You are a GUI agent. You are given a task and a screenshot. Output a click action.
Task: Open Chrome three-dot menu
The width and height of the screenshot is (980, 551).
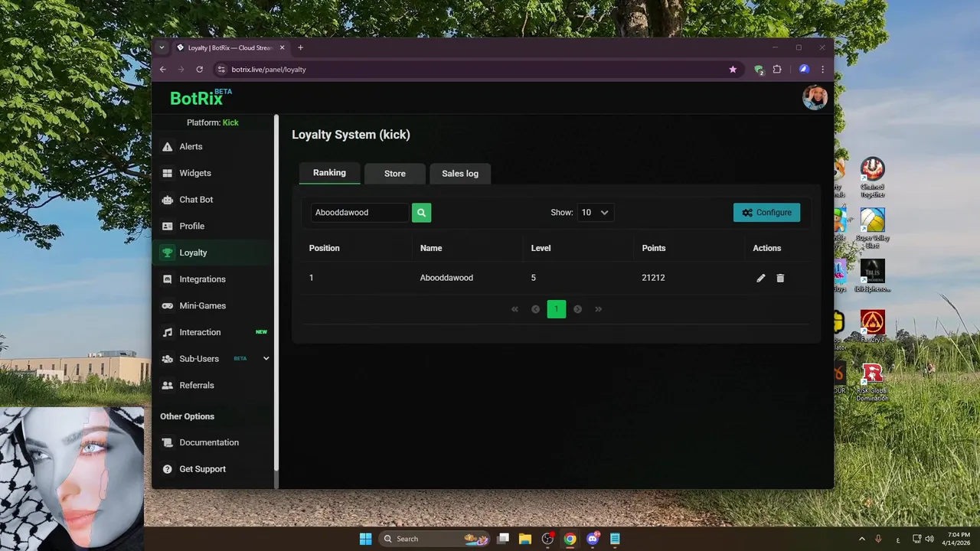tap(822, 69)
